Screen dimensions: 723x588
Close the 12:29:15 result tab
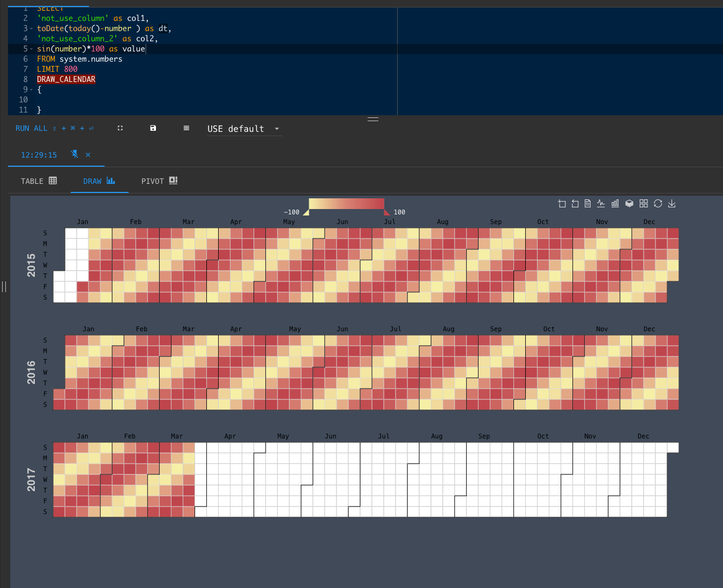coord(88,155)
